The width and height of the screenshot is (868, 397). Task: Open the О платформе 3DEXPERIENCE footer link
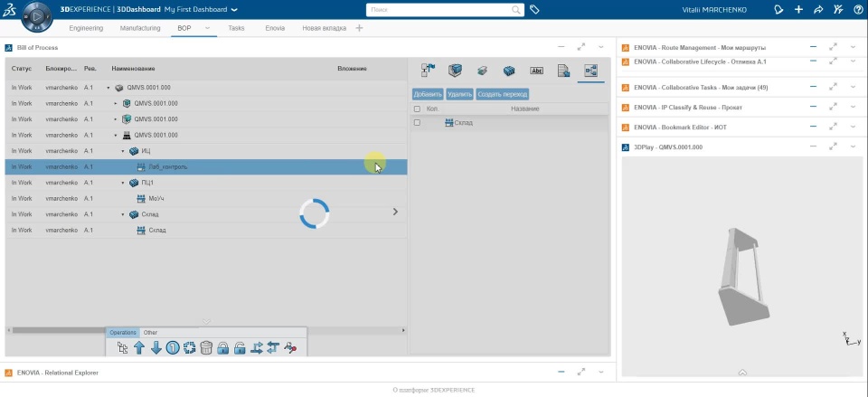click(434, 390)
